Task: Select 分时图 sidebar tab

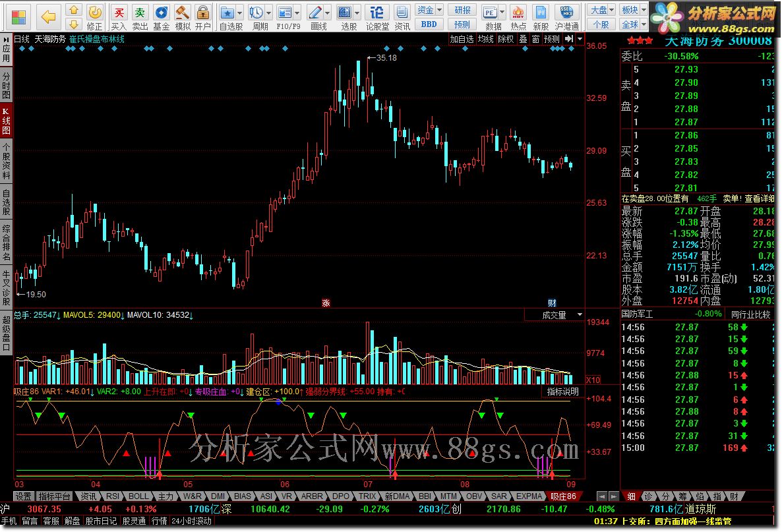Action: [6, 85]
